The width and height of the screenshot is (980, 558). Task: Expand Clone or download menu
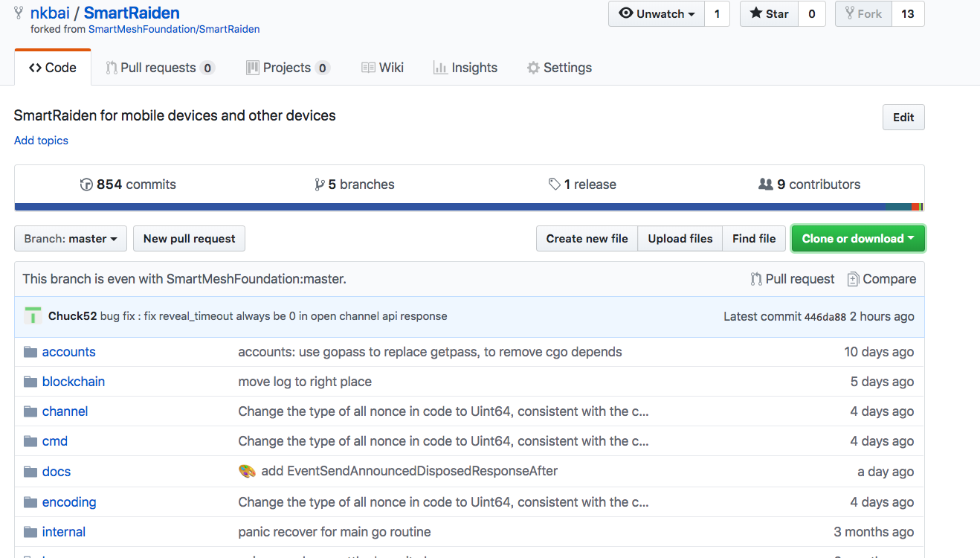click(x=858, y=239)
